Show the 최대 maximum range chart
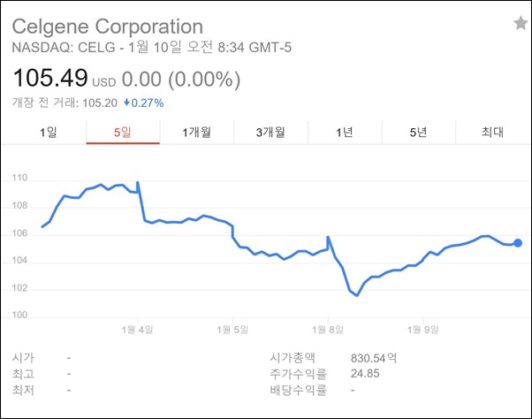Screen dimensions: 532x419 [492, 133]
